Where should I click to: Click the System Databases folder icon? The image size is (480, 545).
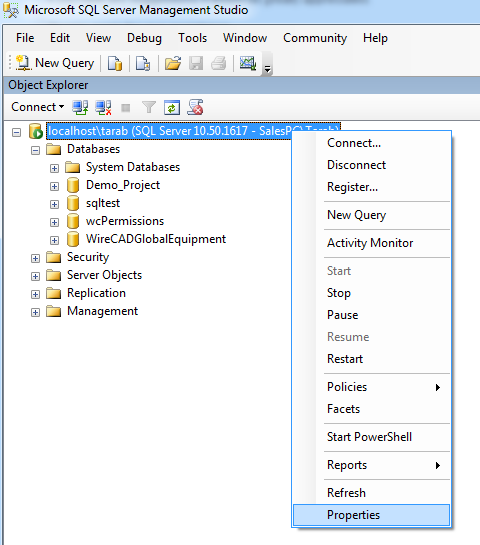pos(73,167)
